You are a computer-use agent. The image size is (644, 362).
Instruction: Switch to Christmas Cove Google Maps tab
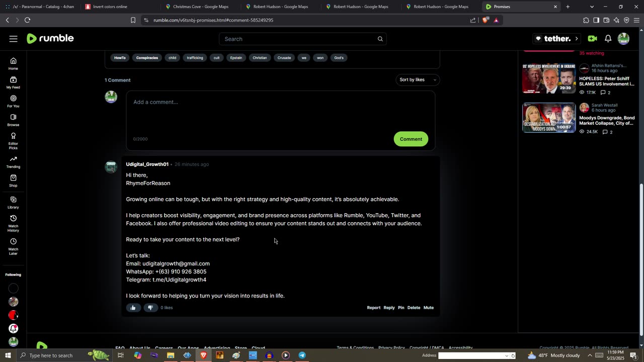(x=200, y=7)
